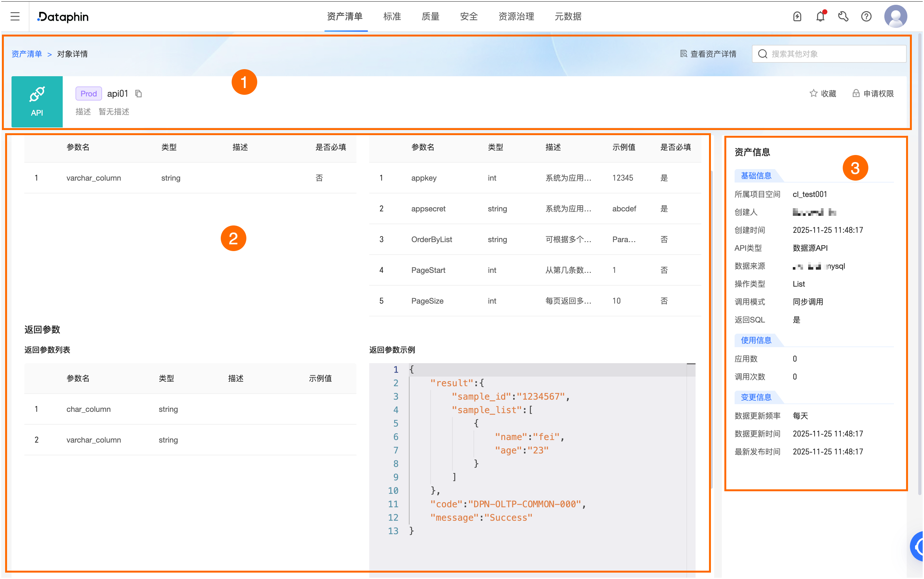Viewport: 924px width, 579px height.
Task: Click the 使用信息 section header
Action: (x=756, y=340)
